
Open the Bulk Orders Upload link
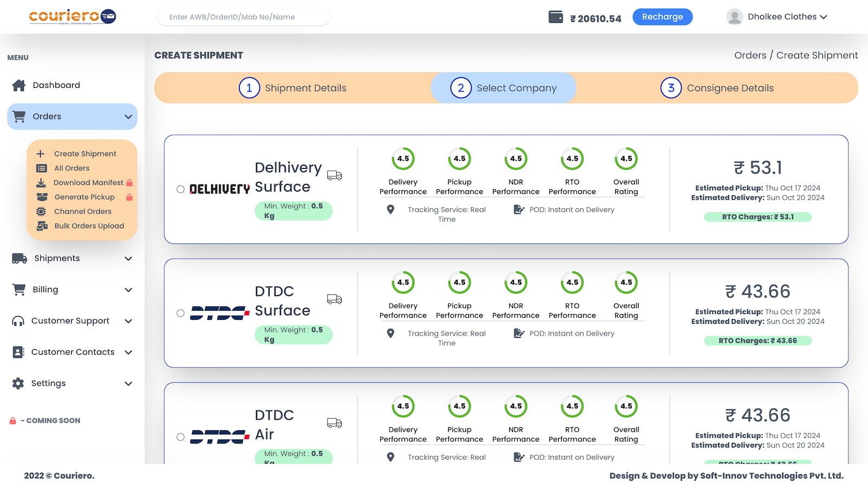click(89, 226)
